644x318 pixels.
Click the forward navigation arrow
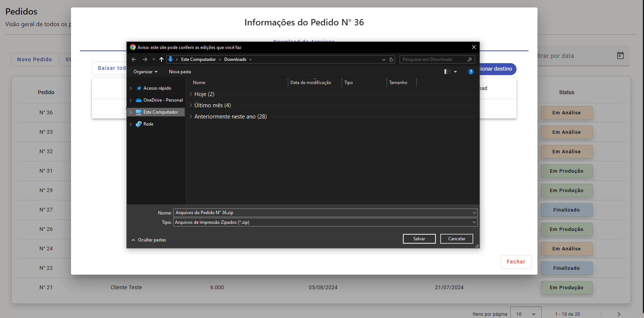pyautogui.click(x=145, y=59)
